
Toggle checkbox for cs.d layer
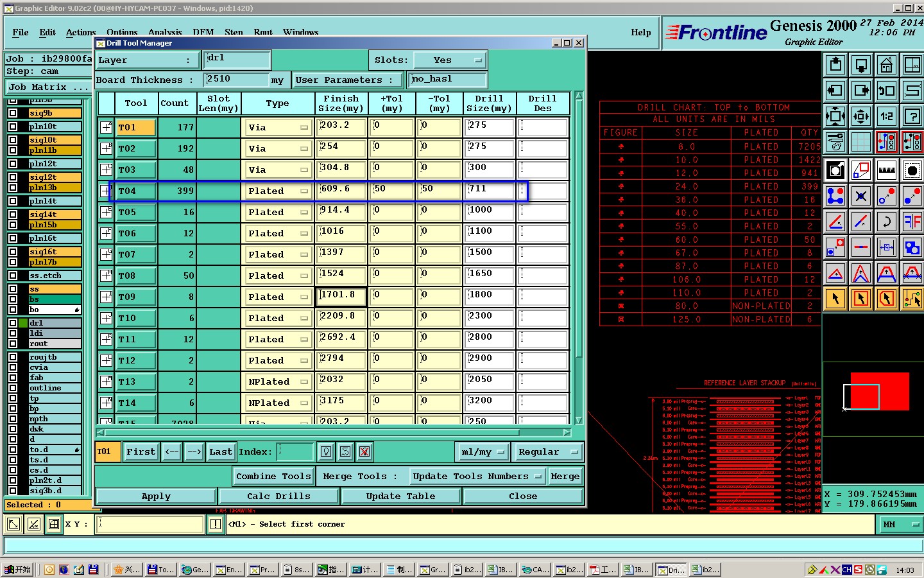(13, 470)
